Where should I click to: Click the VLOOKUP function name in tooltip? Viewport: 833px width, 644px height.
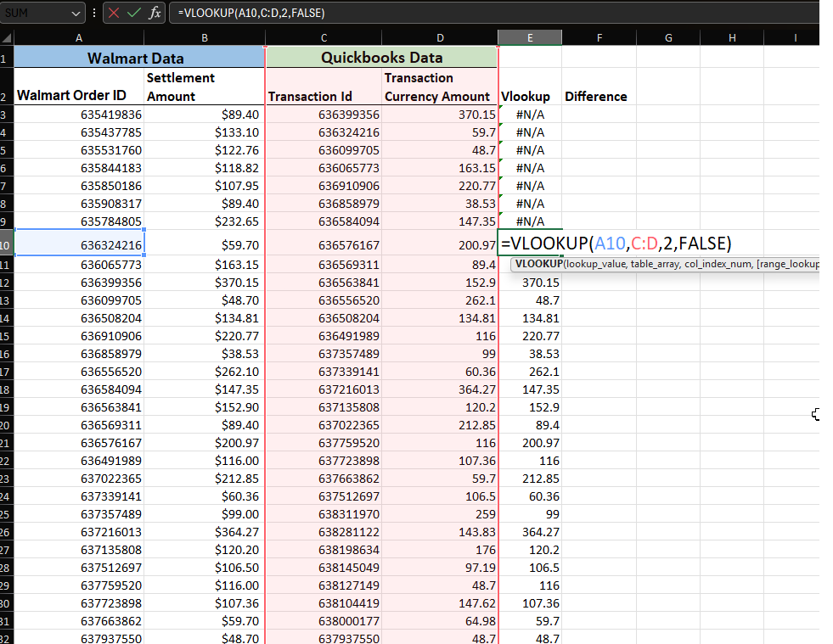click(x=538, y=265)
